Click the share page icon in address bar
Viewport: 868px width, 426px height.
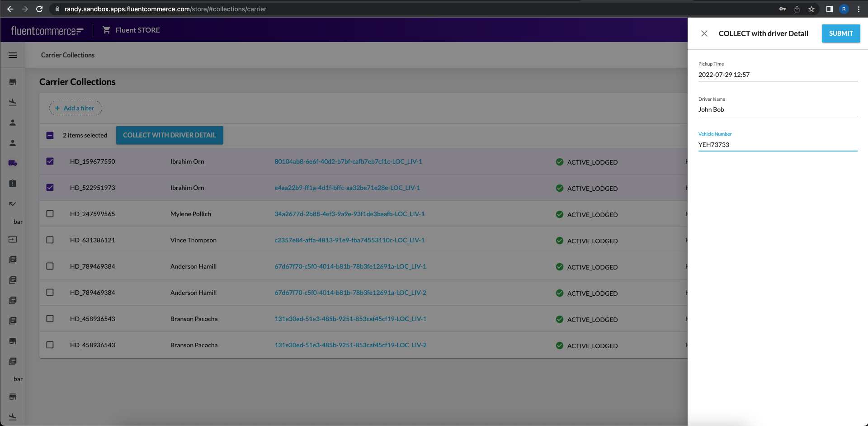click(x=797, y=9)
